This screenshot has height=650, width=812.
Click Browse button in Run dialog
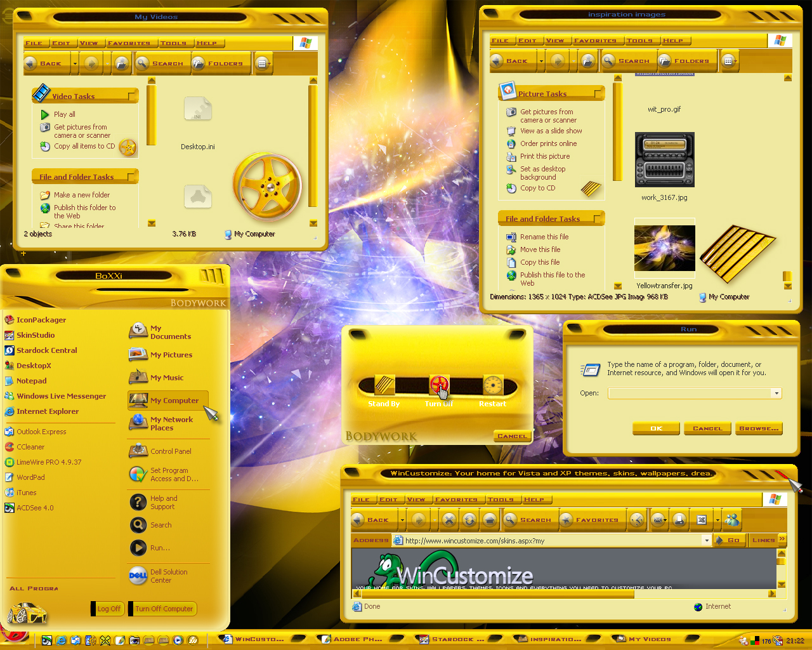[x=759, y=428]
